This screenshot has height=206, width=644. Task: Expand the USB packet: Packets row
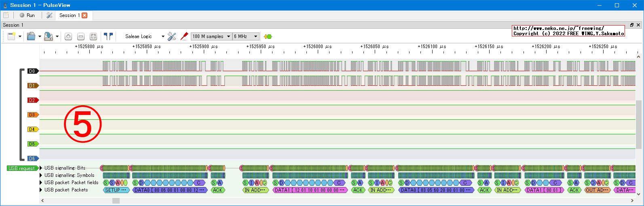[41, 190]
